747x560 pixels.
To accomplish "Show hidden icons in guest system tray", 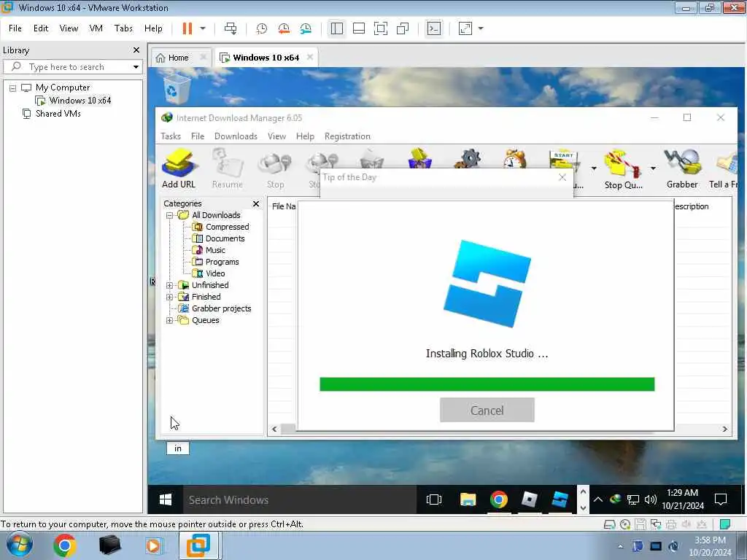I will 598,499.
